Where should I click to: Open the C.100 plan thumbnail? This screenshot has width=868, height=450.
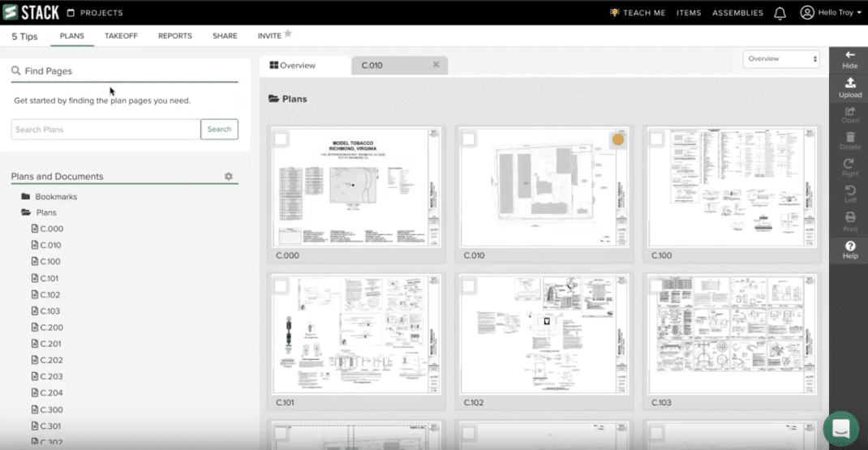732,188
